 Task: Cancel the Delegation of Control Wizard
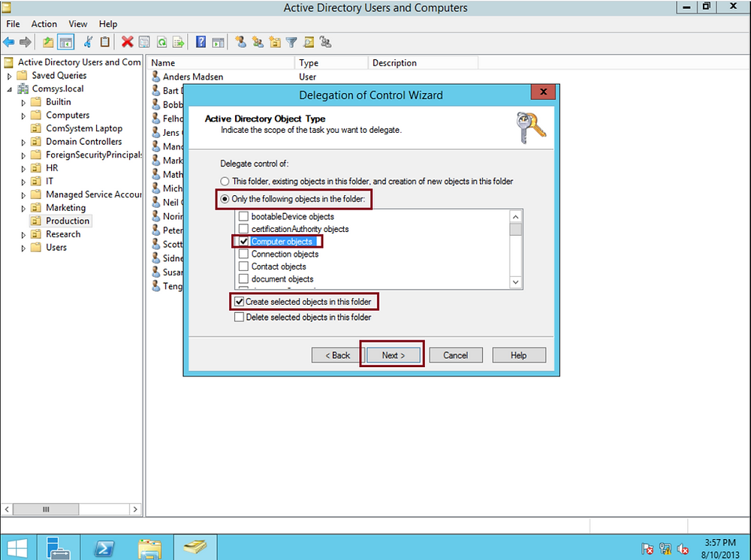[x=456, y=355]
